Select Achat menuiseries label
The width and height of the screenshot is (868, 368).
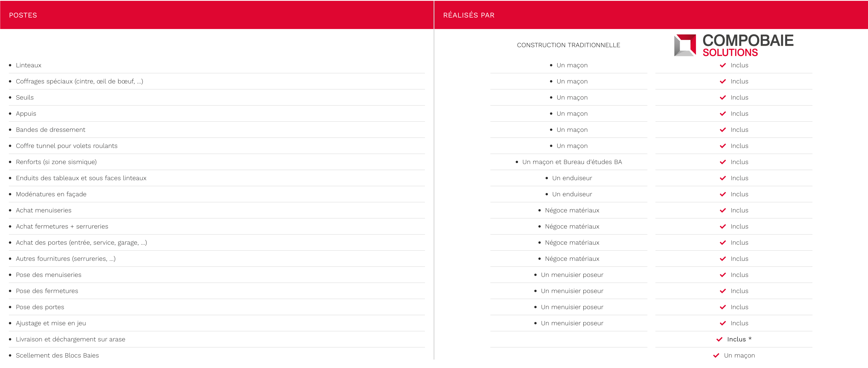(44, 210)
